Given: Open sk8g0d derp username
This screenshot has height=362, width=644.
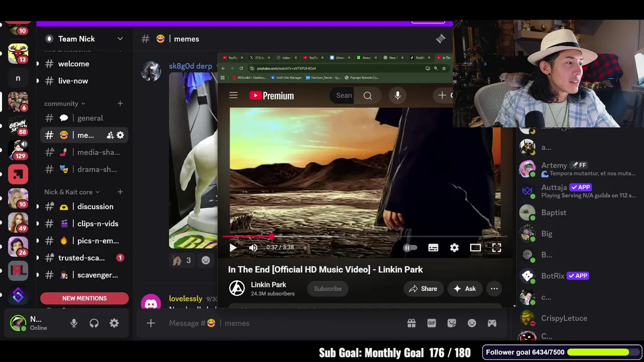Looking at the screenshot, I should tap(191, 66).
